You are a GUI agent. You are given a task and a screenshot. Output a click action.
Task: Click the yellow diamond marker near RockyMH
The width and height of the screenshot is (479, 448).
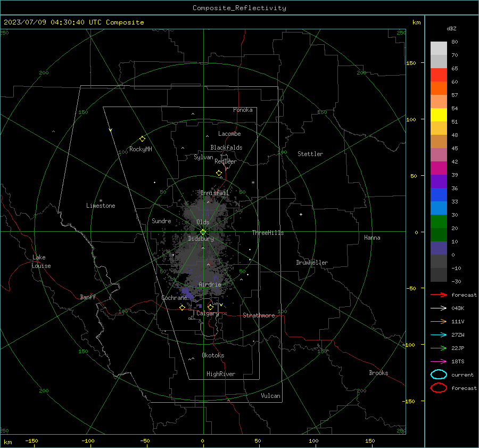point(142,139)
